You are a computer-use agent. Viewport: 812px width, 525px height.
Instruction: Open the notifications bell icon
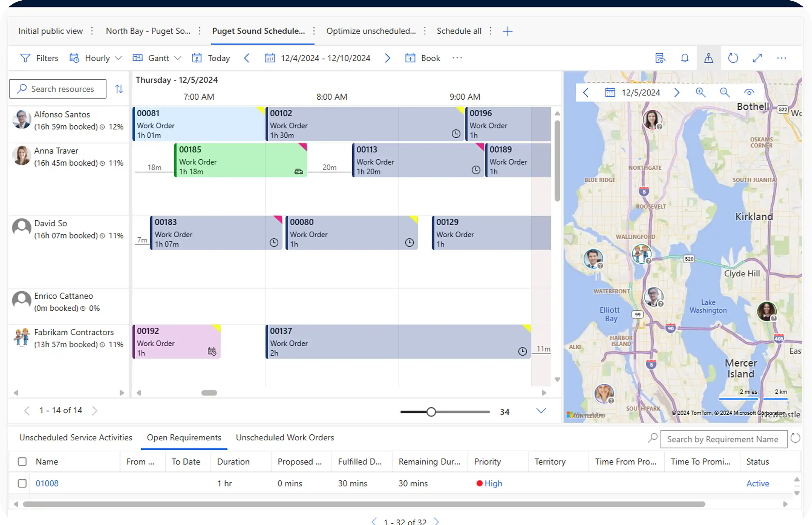pos(685,58)
